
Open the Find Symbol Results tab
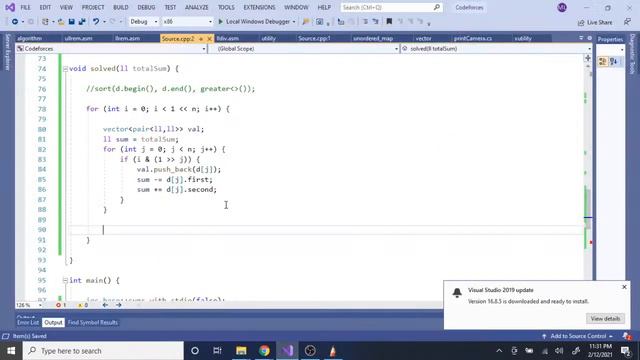click(x=93, y=322)
